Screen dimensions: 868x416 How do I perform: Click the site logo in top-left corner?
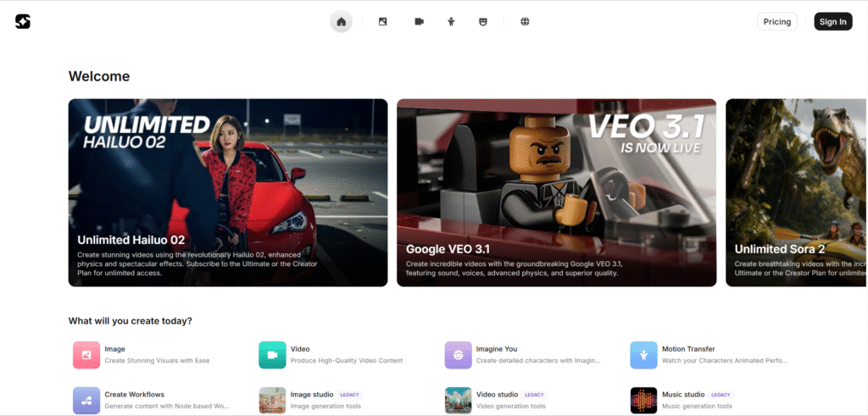(23, 22)
